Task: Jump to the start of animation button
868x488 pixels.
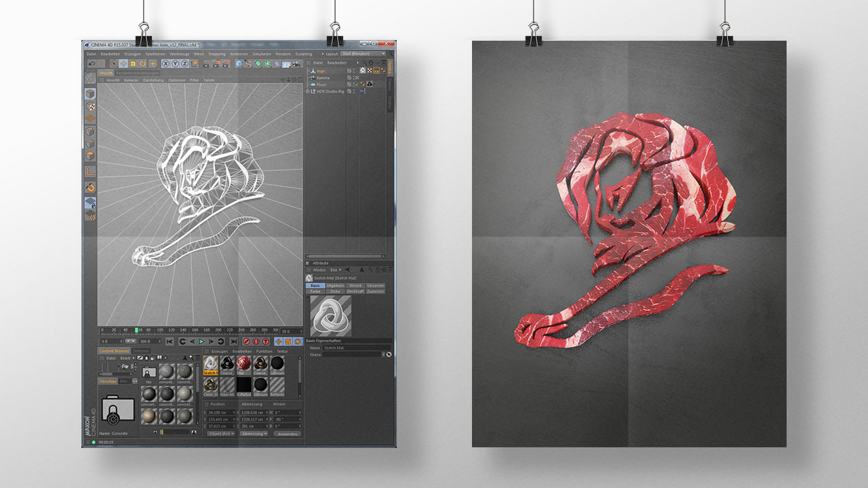Action: point(170,342)
